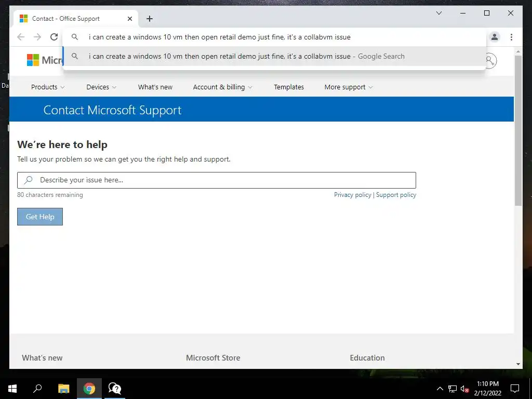The image size is (532, 399).
Task: Open the Support policy link
Action: pos(396,195)
